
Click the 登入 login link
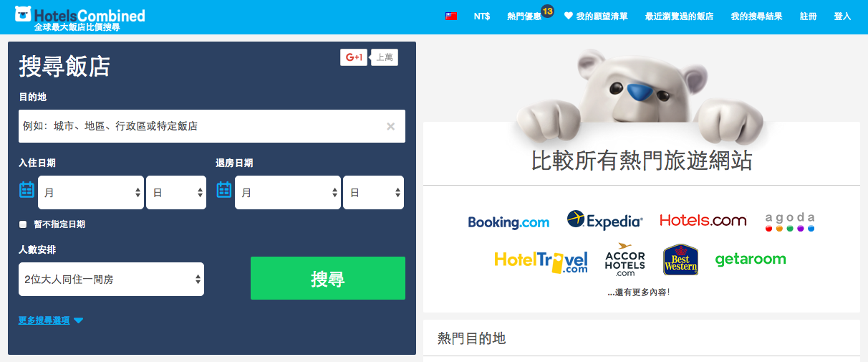pos(843,16)
